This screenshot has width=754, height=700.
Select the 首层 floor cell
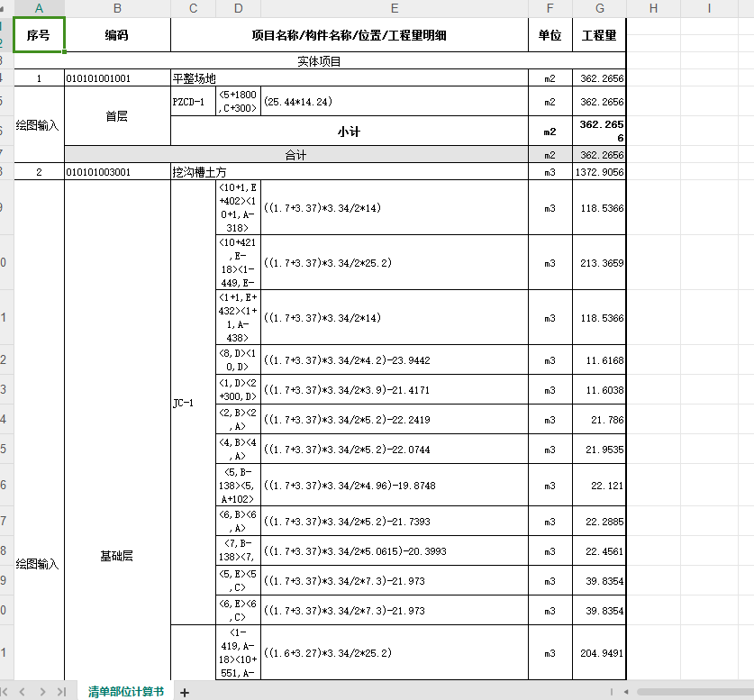pos(117,116)
